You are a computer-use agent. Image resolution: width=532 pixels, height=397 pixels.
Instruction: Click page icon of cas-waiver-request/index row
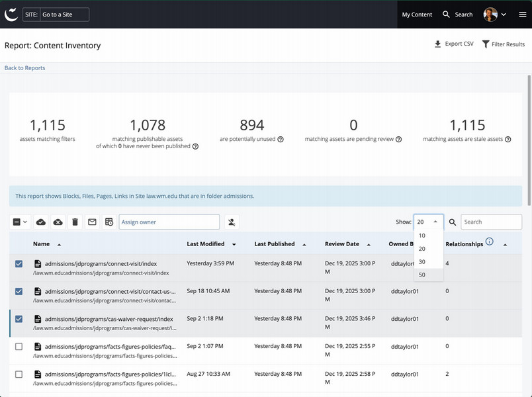(38, 319)
